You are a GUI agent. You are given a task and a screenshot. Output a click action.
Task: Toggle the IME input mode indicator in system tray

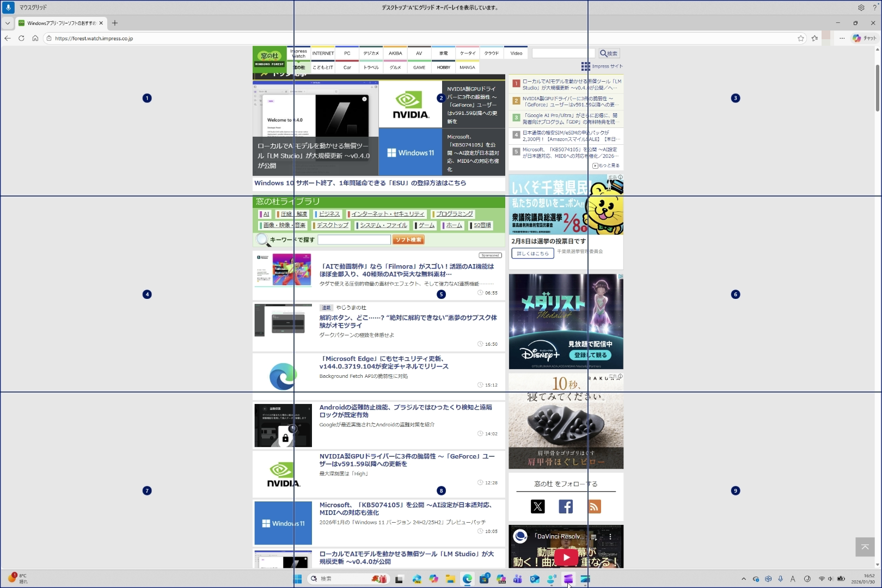pyautogui.click(x=793, y=579)
